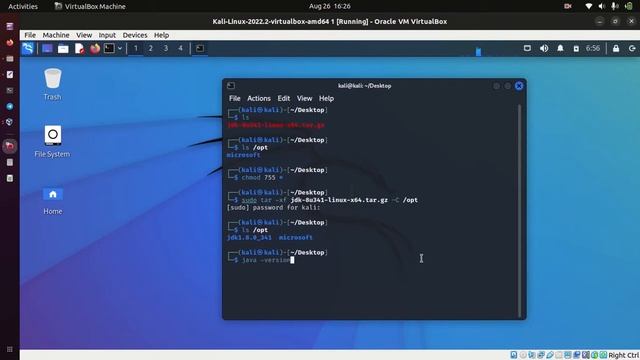Open the VirtualBox File menu

(30, 35)
